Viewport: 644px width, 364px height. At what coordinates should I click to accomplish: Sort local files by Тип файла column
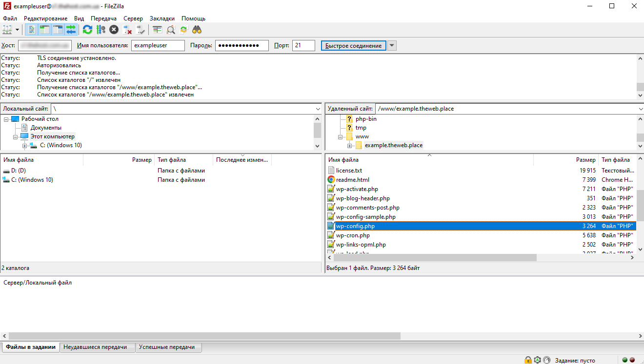click(184, 160)
